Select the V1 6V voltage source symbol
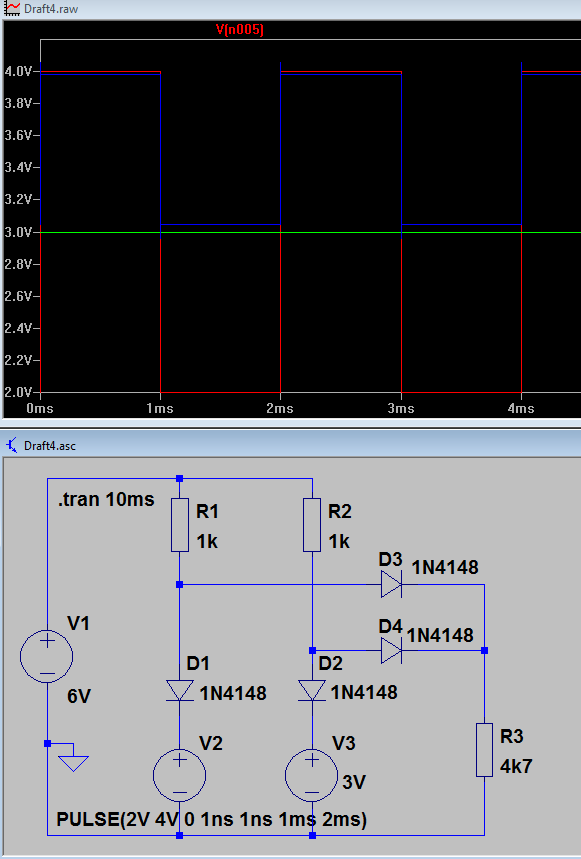Viewport: 581px width, 859px height. (47, 656)
